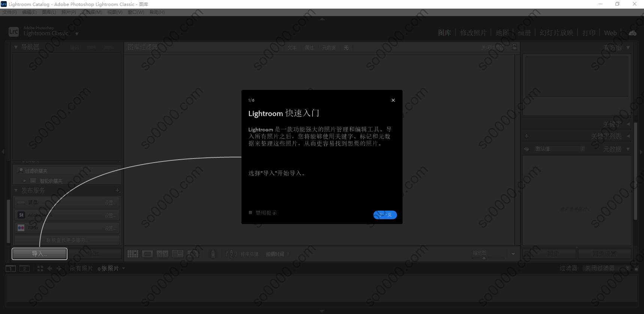Toggle A-Z sort direction icon
The image size is (644, 314).
point(231,254)
